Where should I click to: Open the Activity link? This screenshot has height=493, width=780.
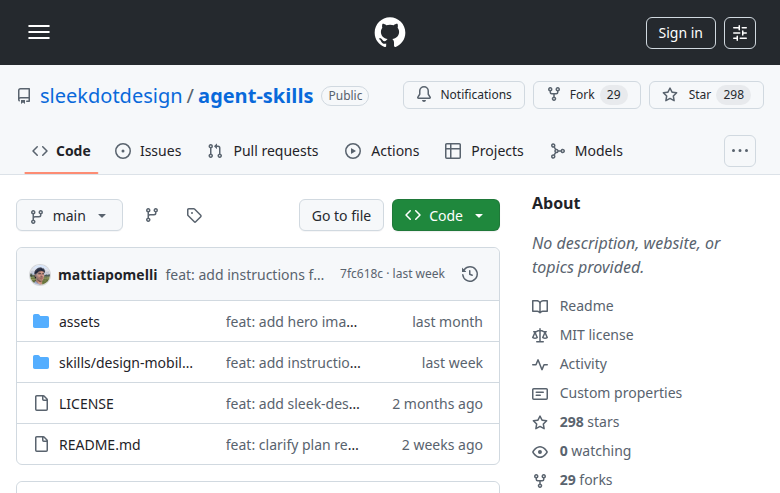pos(569,364)
